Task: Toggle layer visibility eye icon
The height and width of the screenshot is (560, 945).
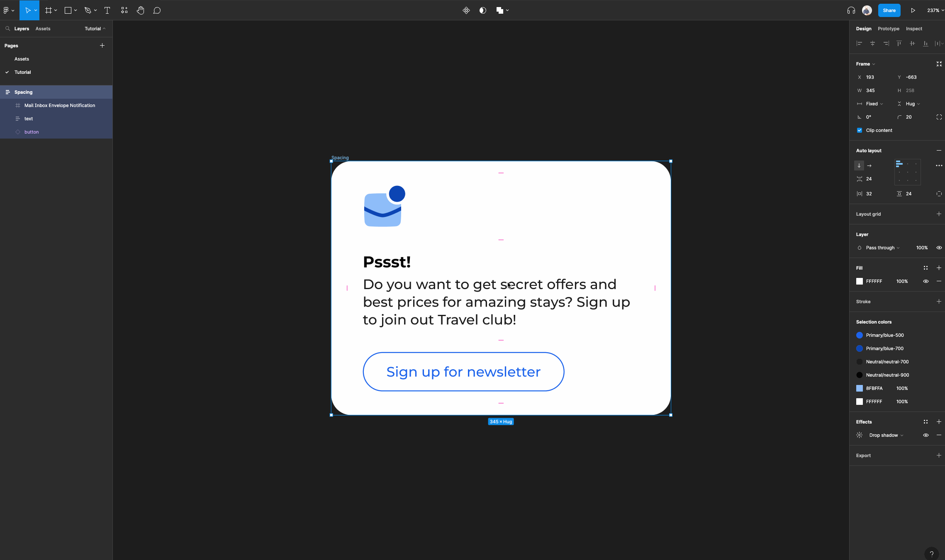Action: 939,248
